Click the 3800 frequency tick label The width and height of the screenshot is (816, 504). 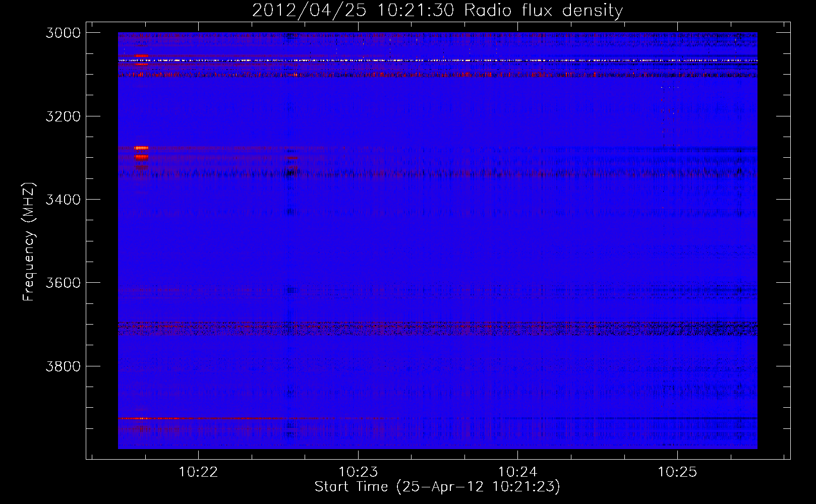coord(63,366)
